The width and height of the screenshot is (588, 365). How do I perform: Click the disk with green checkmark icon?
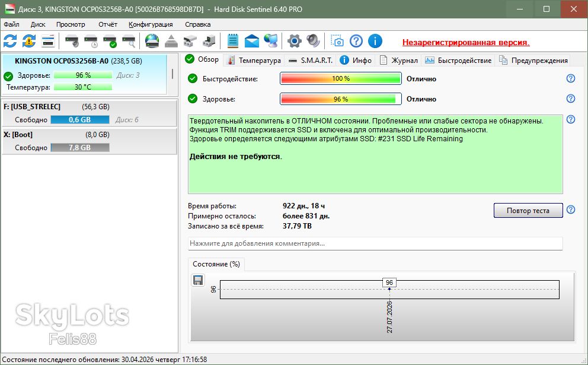pyautogui.click(x=110, y=40)
